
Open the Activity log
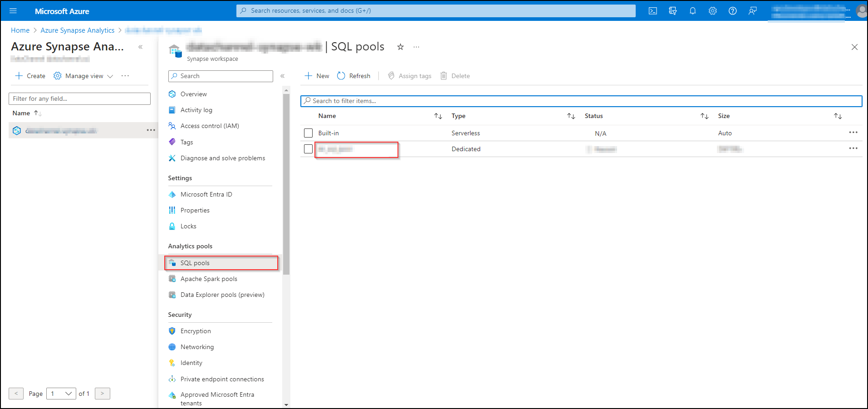click(196, 110)
